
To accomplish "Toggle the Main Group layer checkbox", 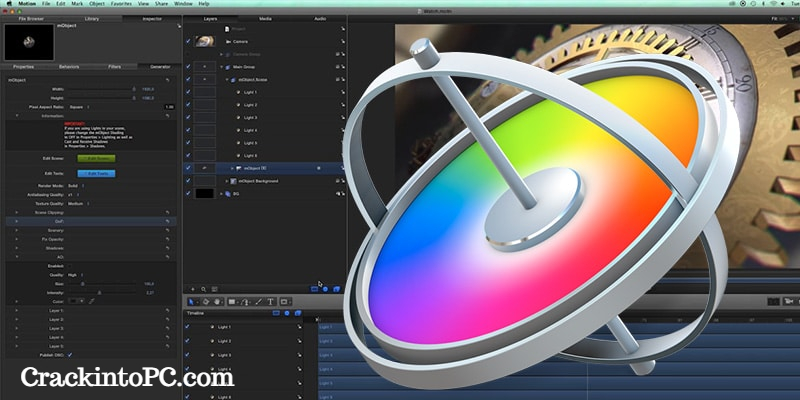I will click(188, 67).
